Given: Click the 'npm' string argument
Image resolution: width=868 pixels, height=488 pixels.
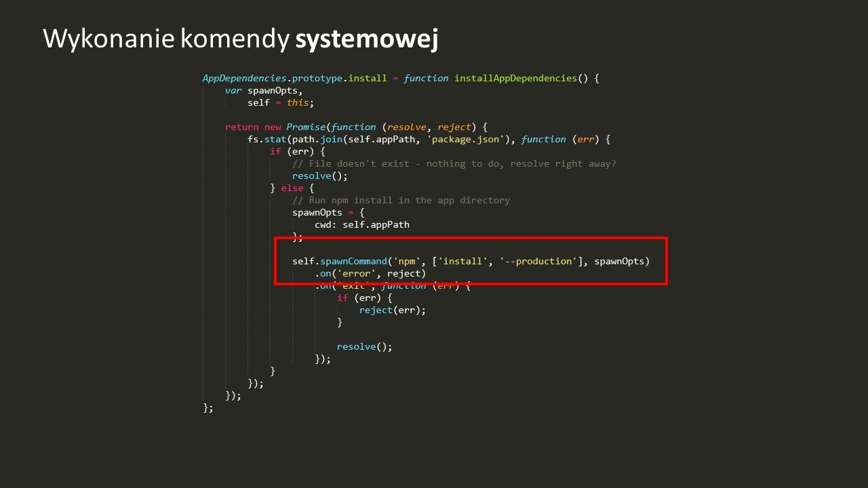Looking at the screenshot, I should click(x=407, y=261).
